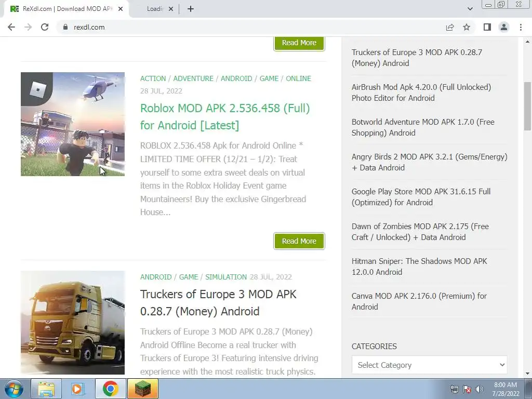Open a new tab with the plus button
The image size is (532, 399).
pyautogui.click(x=191, y=9)
